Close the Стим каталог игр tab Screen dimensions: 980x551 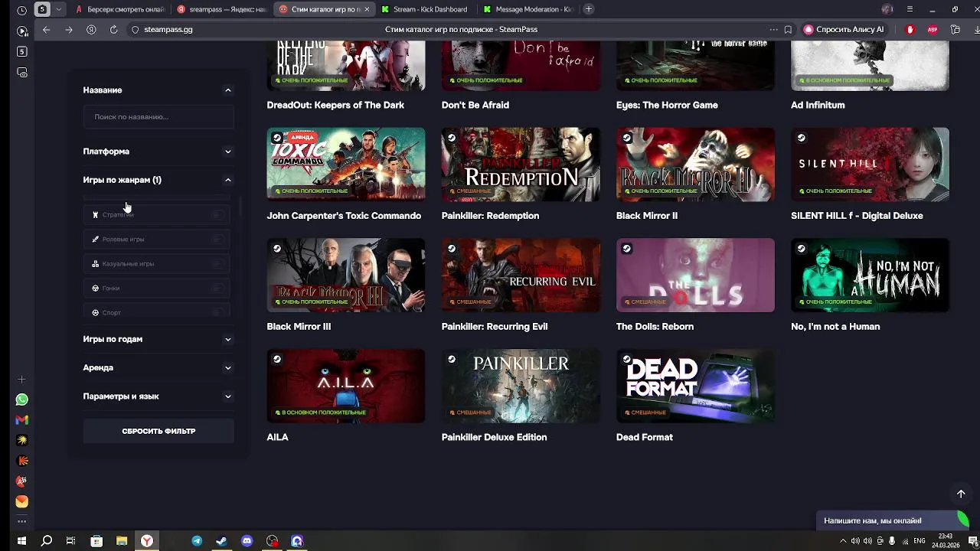point(367,9)
